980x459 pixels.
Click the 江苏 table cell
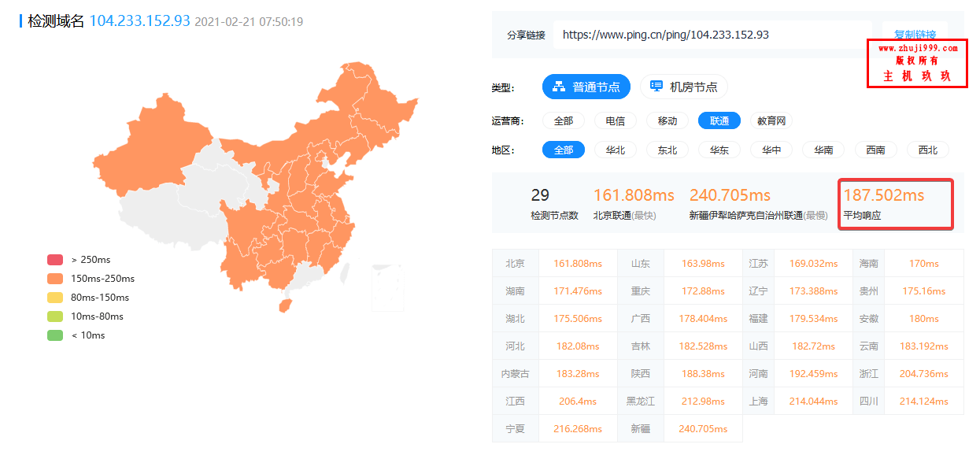point(758,264)
